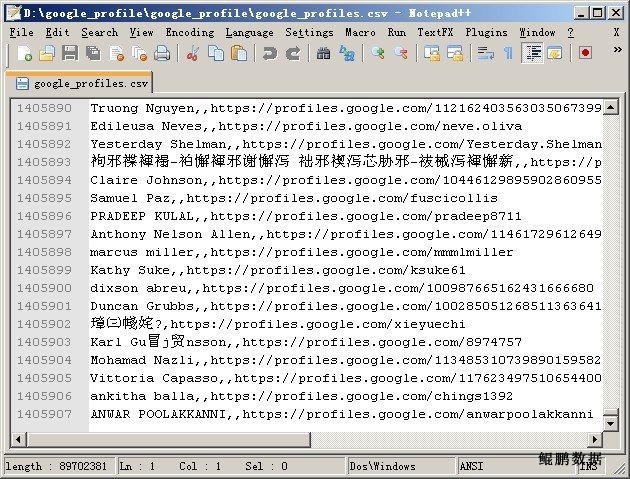Screen dimensions: 630x479
Task: Click the Start Recording macro icon
Action: [585, 53]
